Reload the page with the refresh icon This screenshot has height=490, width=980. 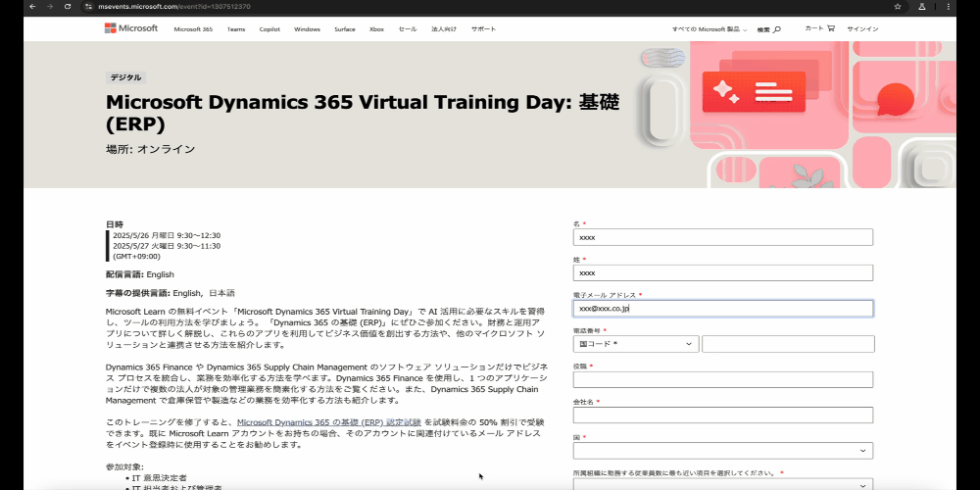point(68,6)
